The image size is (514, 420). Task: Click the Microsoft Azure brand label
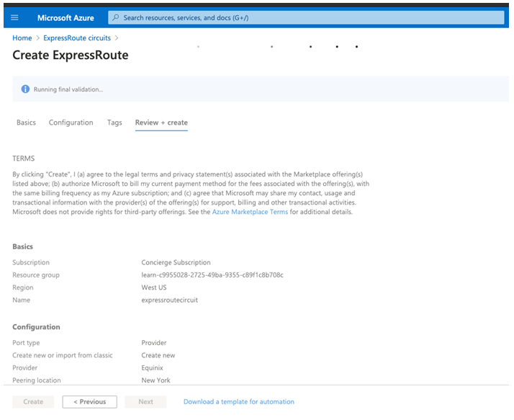pos(66,17)
